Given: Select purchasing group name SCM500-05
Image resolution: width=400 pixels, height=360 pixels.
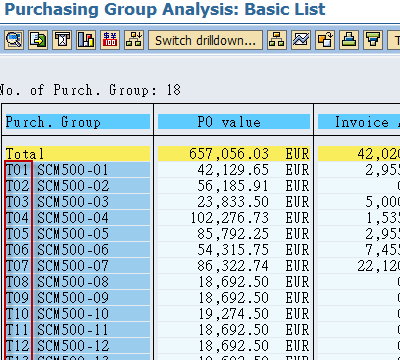Looking at the screenshot, I should (x=73, y=234).
